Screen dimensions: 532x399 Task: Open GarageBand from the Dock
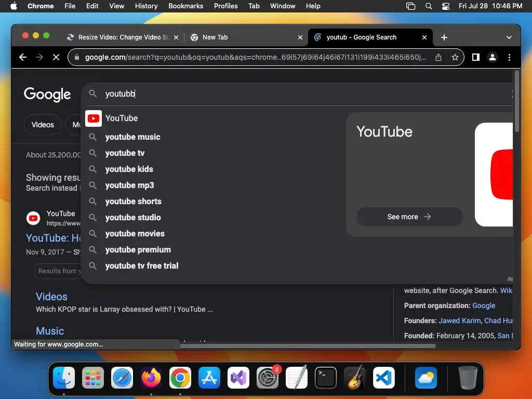354,378
